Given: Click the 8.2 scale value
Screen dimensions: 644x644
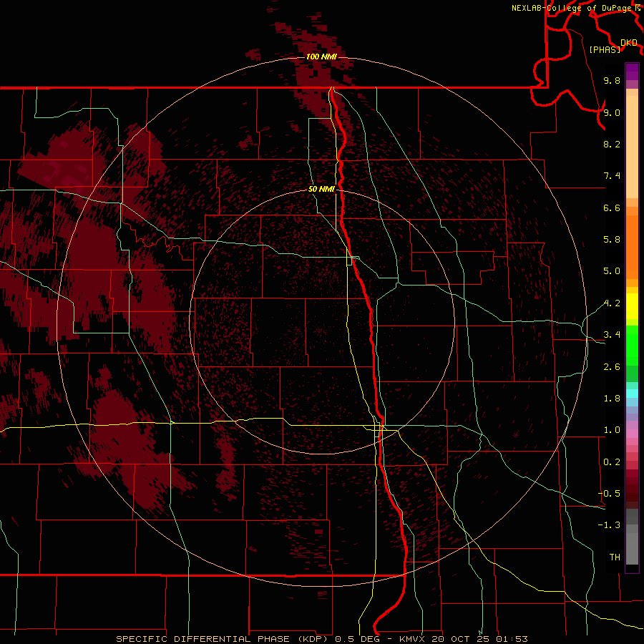Looking at the screenshot, I should coord(612,144).
